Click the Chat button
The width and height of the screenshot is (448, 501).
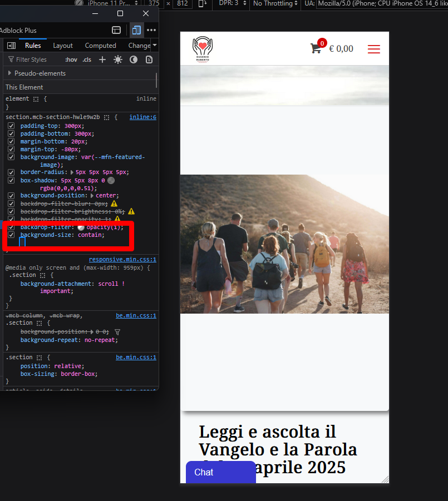pyautogui.click(x=204, y=472)
